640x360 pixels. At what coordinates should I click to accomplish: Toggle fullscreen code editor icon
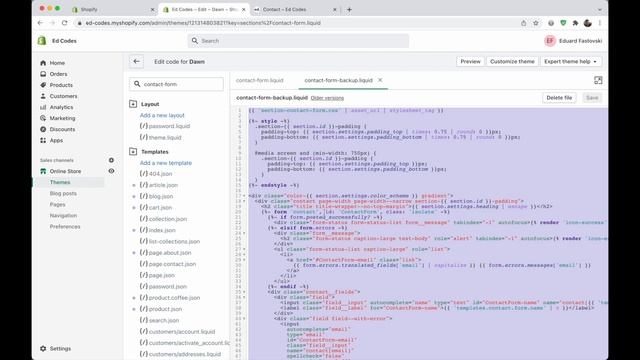[x=598, y=80]
